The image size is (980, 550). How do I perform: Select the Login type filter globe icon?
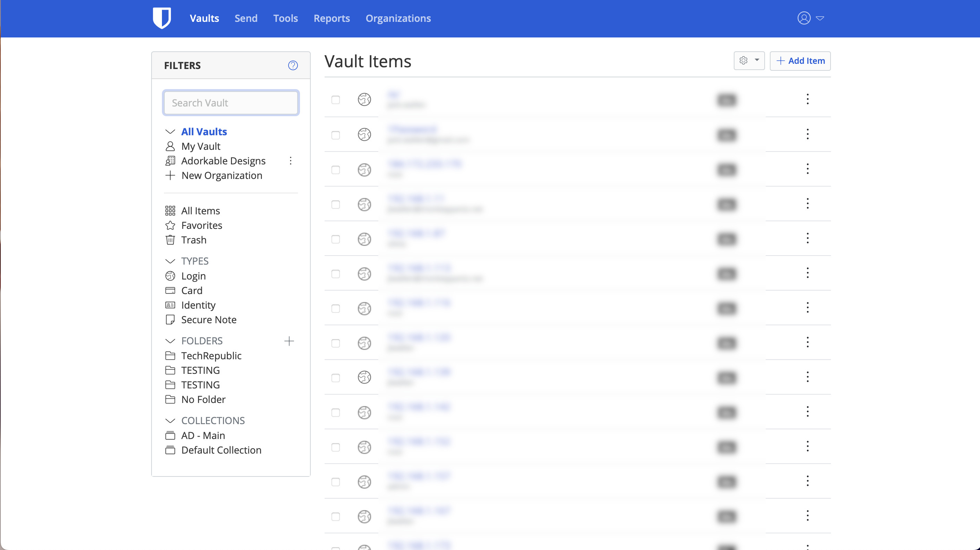[170, 276]
